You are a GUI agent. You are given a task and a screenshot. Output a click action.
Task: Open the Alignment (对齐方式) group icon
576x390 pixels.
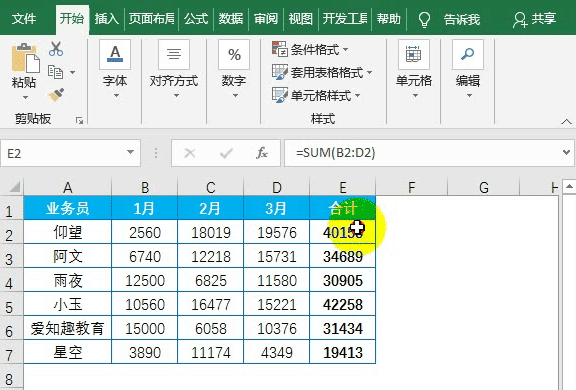174,54
